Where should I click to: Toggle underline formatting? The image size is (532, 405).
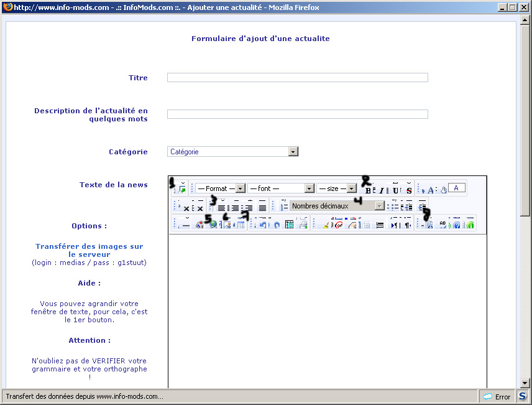[x=396, y=190]
